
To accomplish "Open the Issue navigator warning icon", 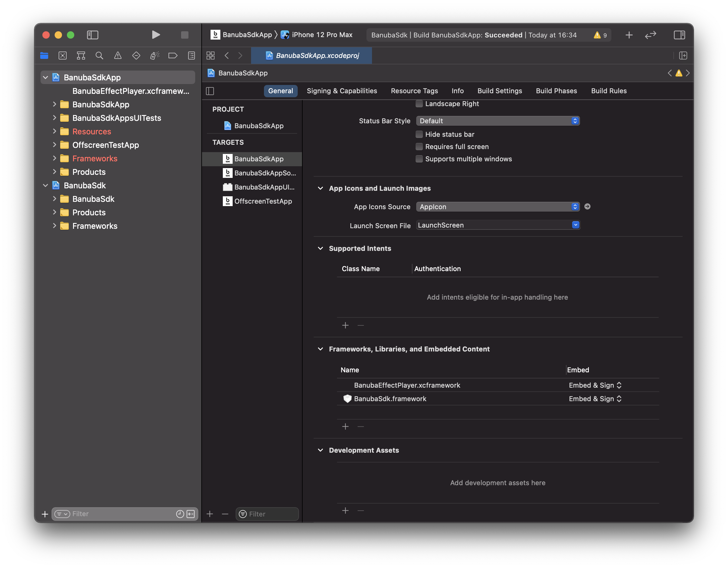I will pyautogui.click(x=118, y=56).
